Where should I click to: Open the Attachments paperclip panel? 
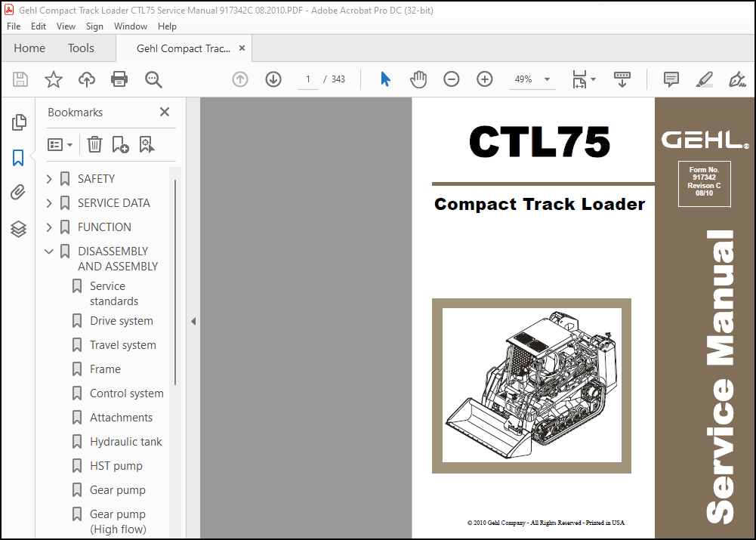pyautogui.click(x=18, y=193)
